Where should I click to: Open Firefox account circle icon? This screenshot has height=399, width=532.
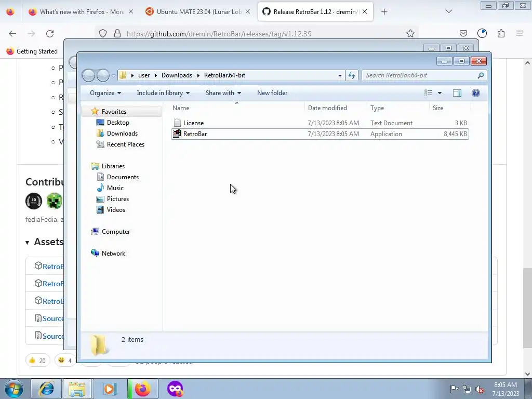482,34
